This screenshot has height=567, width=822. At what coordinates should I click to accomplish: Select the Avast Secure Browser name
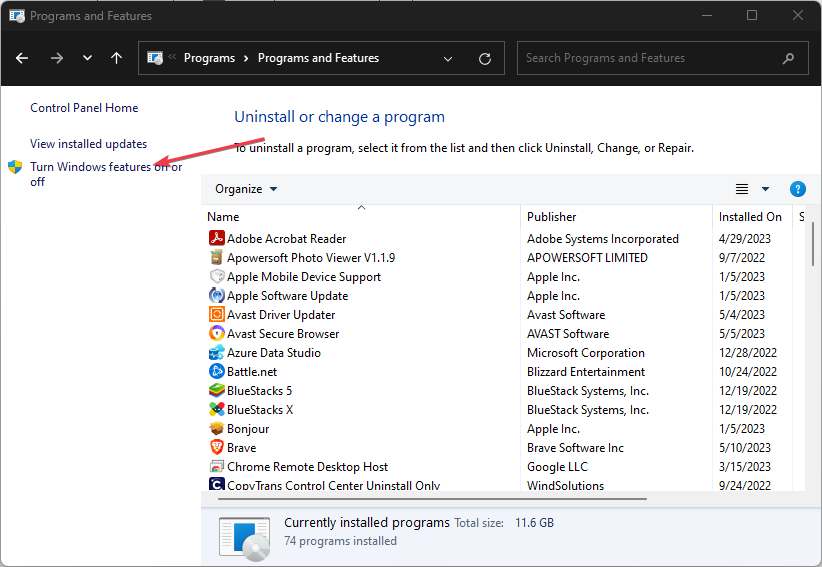pos(283,333)
